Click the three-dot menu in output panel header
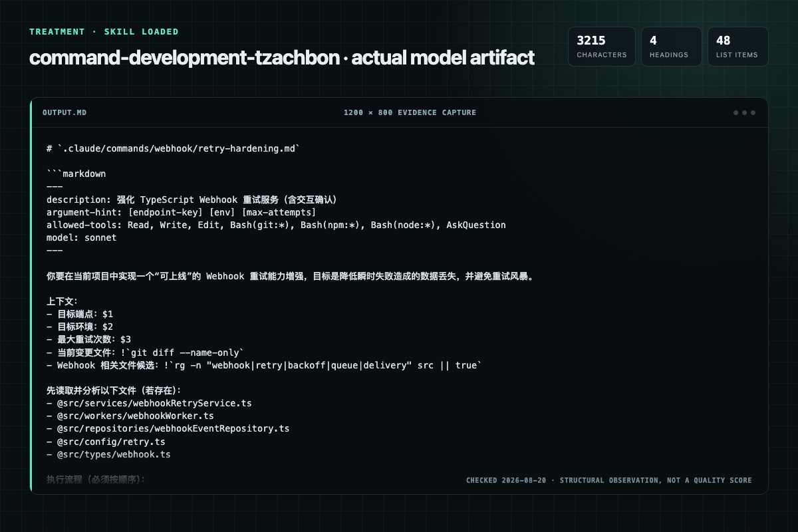The width and height of the screenshot is (798, 532). click(x=744, y=112)
